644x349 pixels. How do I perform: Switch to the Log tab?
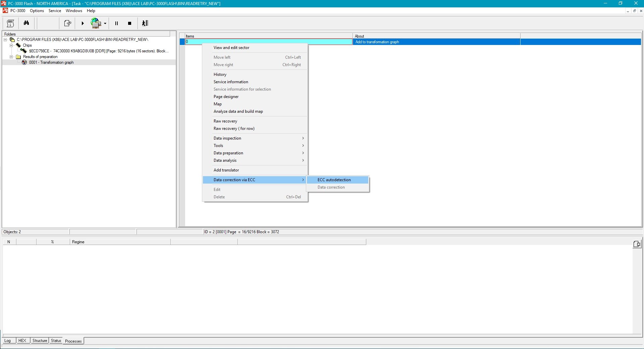7,341
